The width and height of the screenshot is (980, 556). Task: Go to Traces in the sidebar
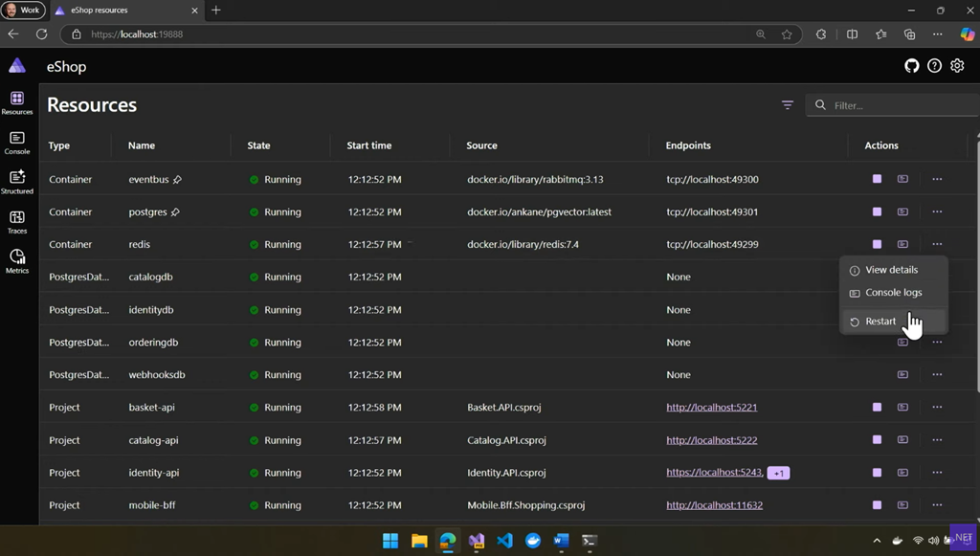coord(17,222)
